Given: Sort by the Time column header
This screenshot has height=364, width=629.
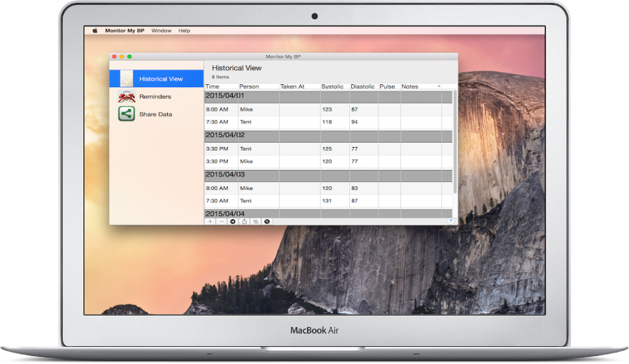Looking at the screenshot, I should pyautogui.click(x=221, y=86).
